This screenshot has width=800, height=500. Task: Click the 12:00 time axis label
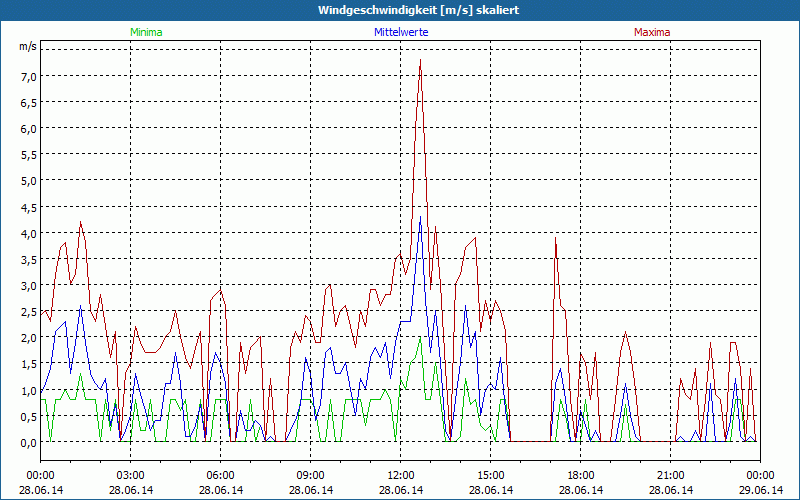click(x=401, y=476)
